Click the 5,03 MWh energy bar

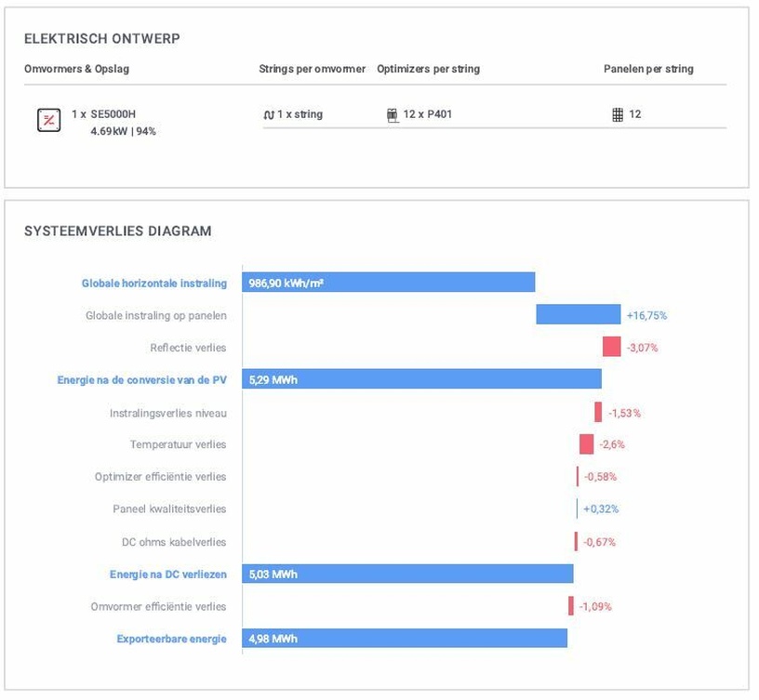pyautogui.click(x=407, y=575)
